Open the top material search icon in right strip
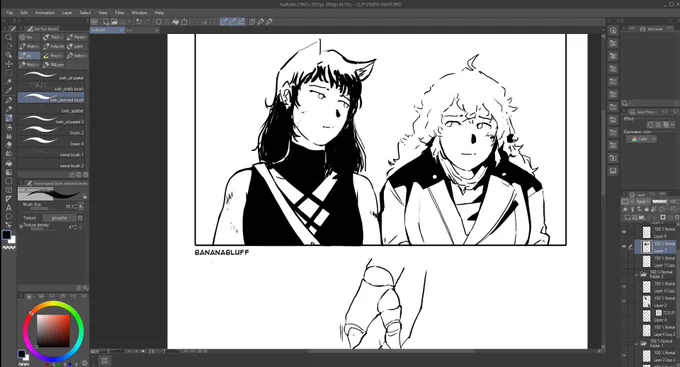 (613, 31)
